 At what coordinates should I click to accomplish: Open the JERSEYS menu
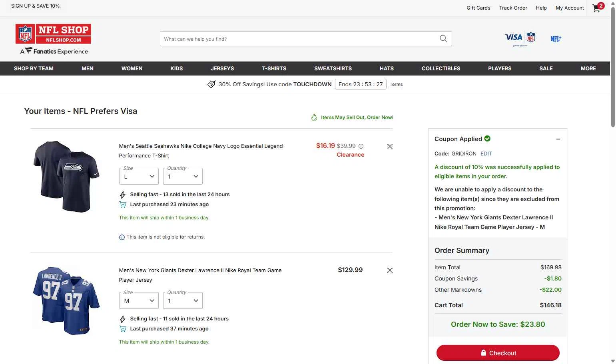pos(222,69)
